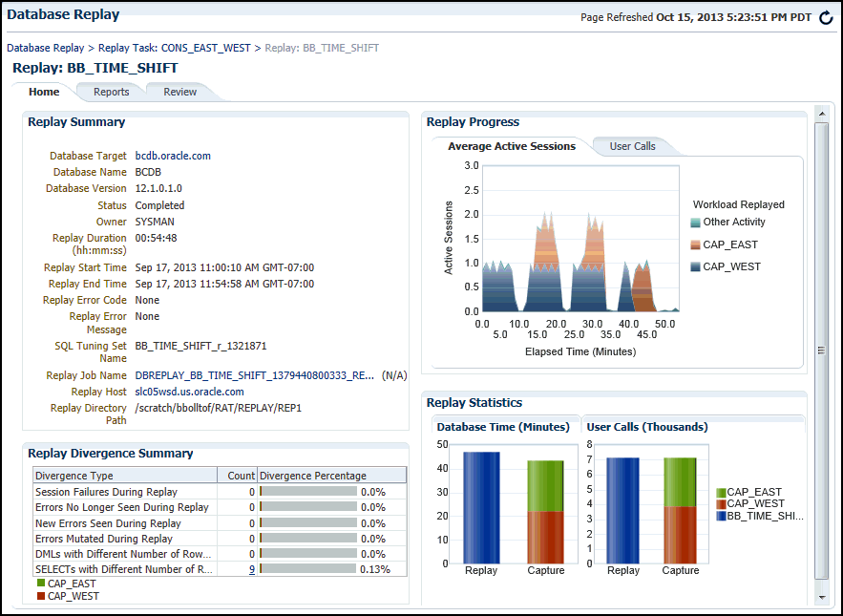This screenshot has height=616, width=843.
Task: Switch to the Review tab
Action: [179, 92]
